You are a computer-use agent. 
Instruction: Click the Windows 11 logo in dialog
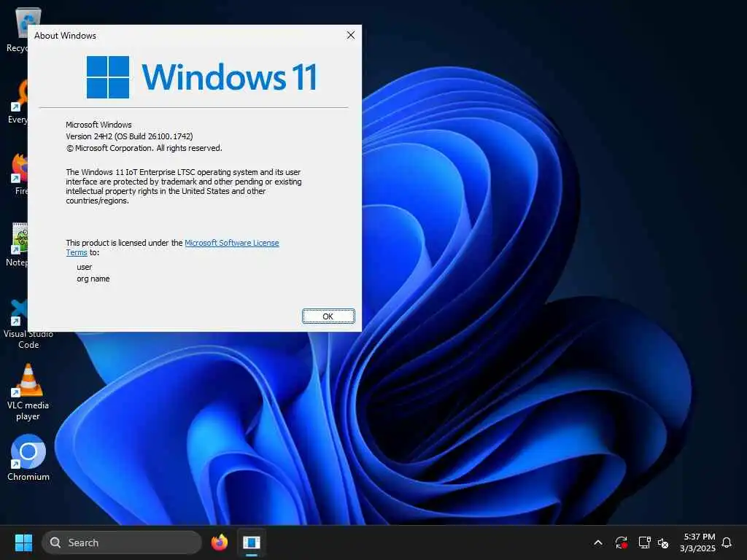(201, 77)
